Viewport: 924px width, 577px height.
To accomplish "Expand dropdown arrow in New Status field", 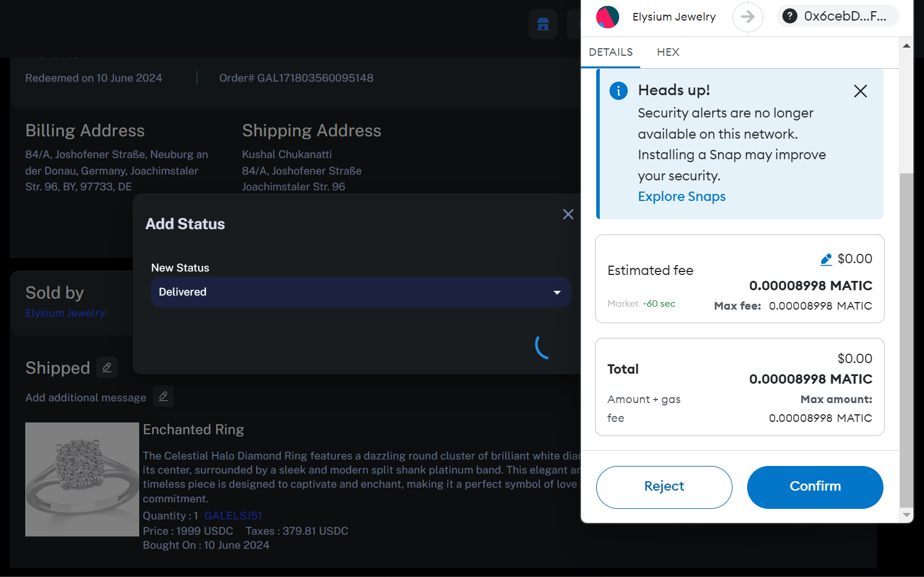I will click(557, 293).
